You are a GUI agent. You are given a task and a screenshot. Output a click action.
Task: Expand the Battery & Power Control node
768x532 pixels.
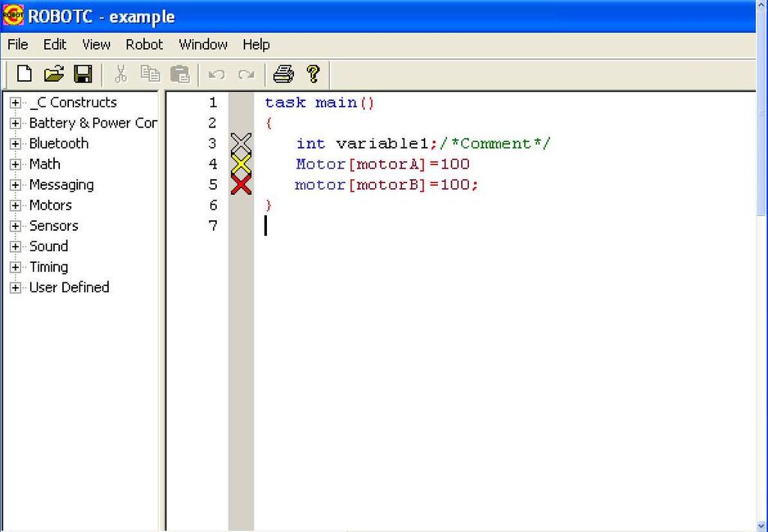pyautogui.click(x=15, y=124)
